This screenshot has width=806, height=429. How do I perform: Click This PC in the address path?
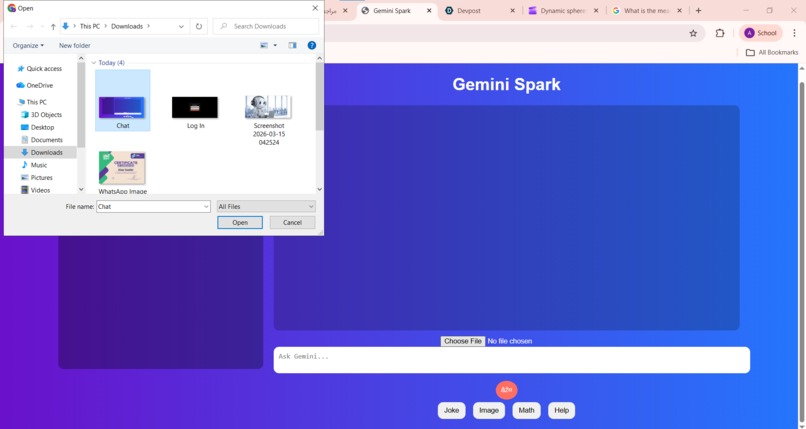[89, 26]
